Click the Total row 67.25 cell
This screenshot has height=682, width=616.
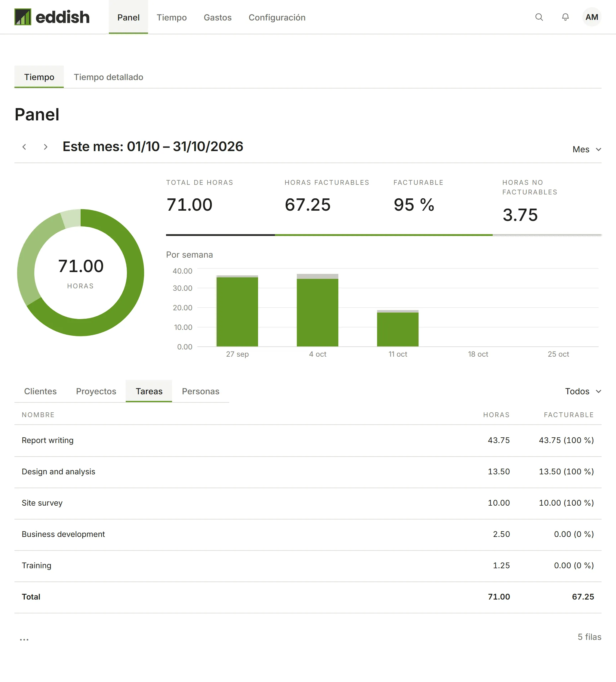583,597
